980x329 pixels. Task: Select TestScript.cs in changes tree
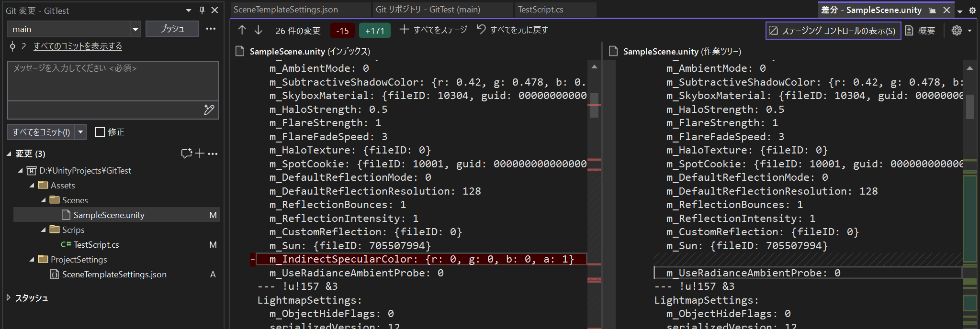click(x=116, y=244)
